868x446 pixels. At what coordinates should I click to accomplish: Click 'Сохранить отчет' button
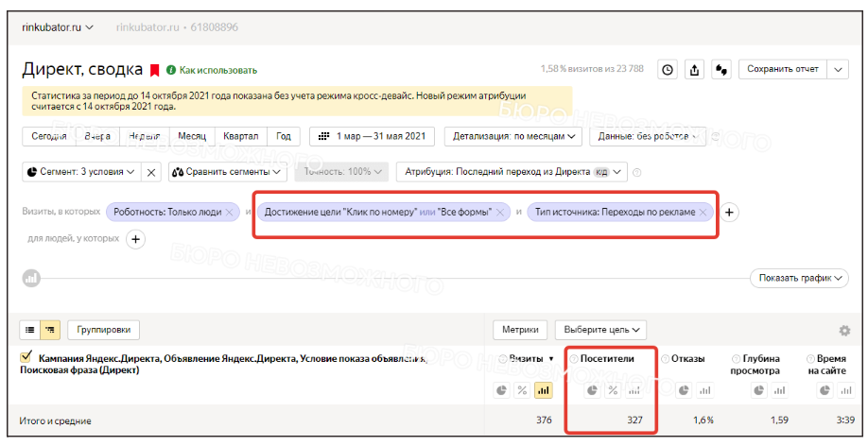click(783, 70)
